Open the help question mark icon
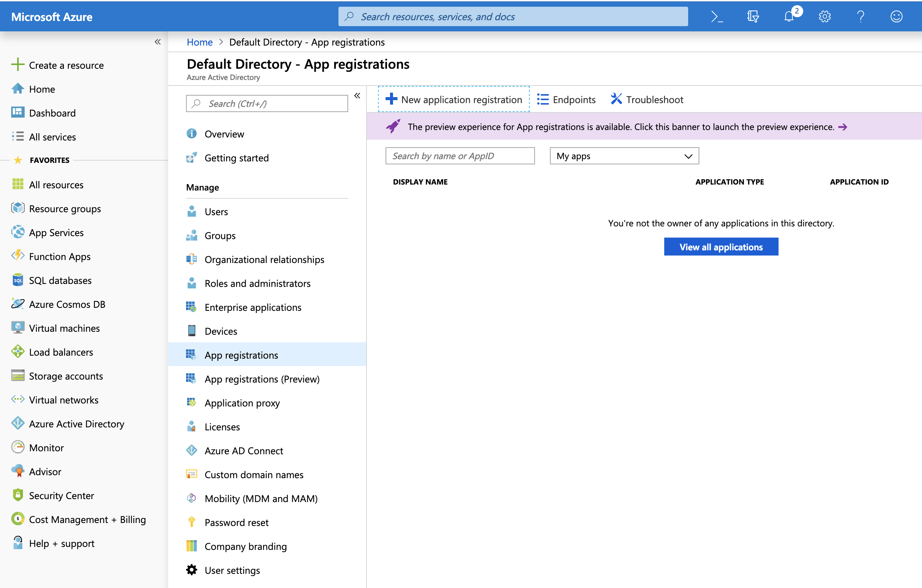Image resolution: width=922 pixels, height=588 pixels. 860,16
